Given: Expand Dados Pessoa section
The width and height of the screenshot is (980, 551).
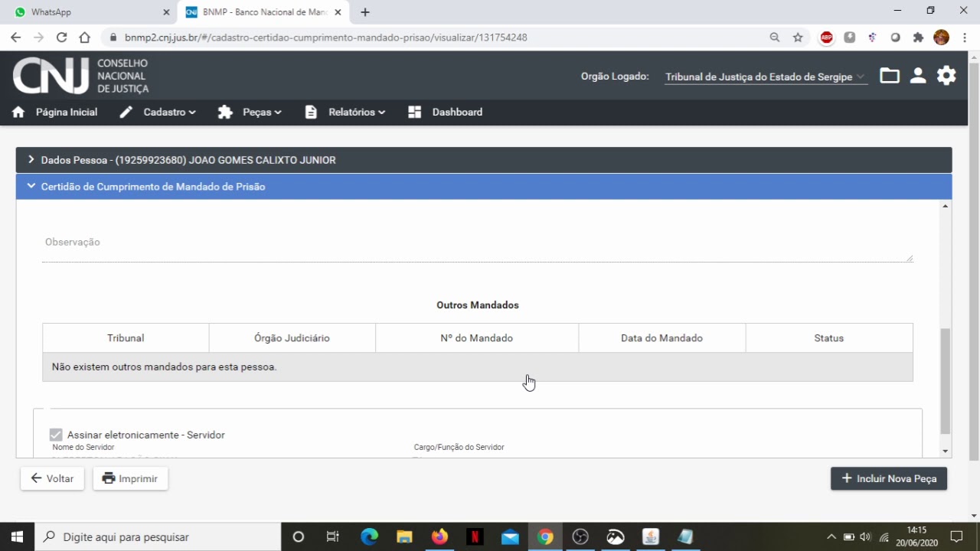Looking at the screenshot, I should pos(484,160).
